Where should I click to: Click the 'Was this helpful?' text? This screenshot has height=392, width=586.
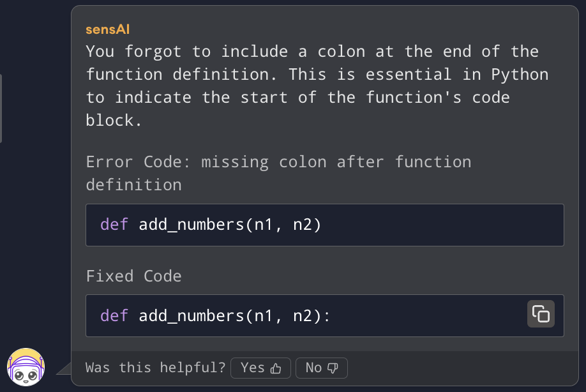pos(156,368)
